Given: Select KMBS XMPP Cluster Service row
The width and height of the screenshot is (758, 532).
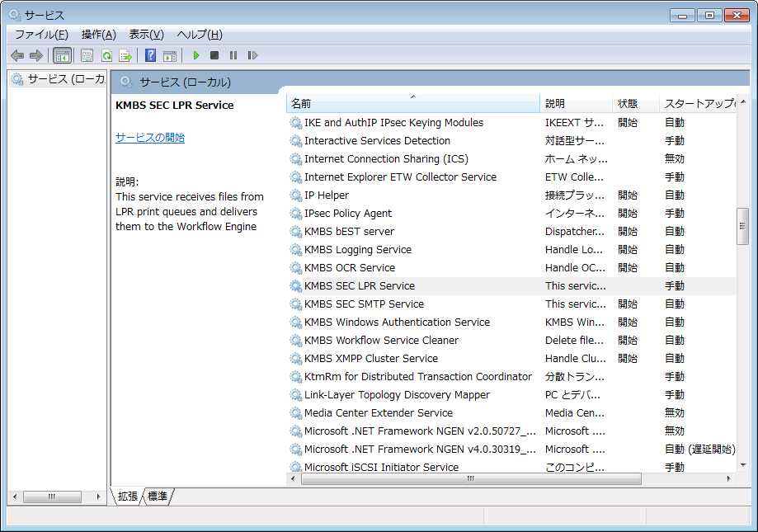Looking at the screenshot, I should point(511,359).
